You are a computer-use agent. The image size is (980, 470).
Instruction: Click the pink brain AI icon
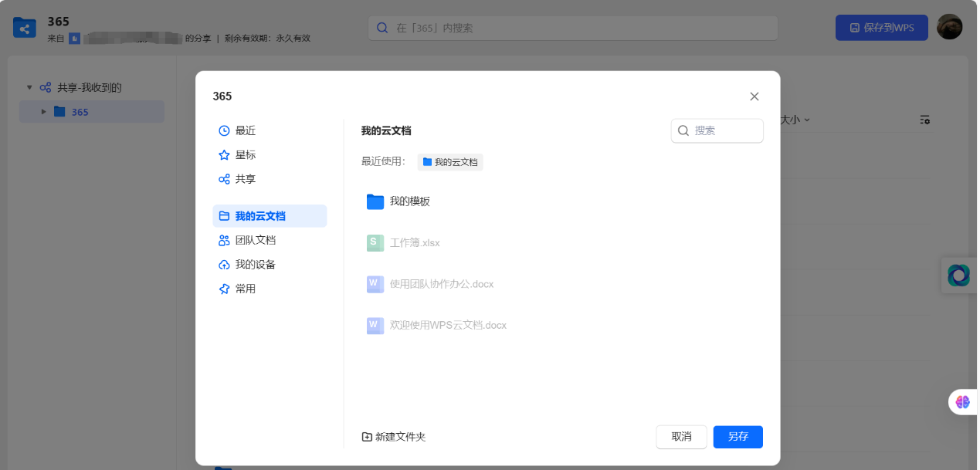(x=962, y=402)
